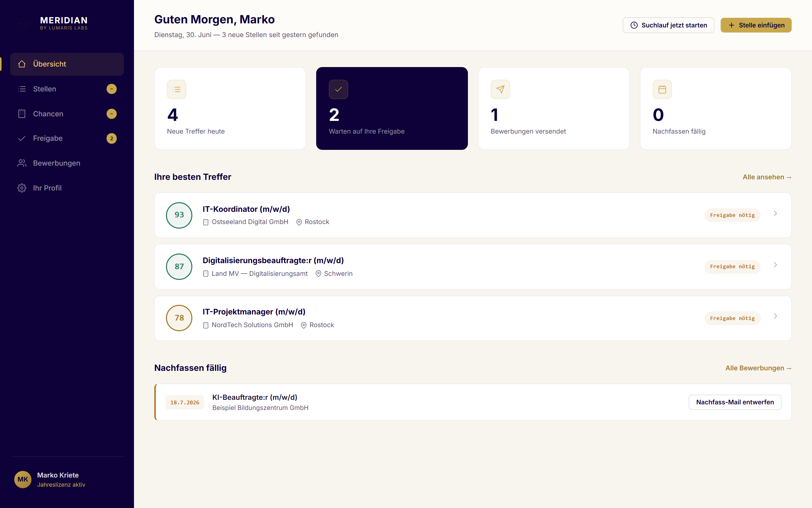Click the Jahreslizenz aktiv status

[61, 484]
